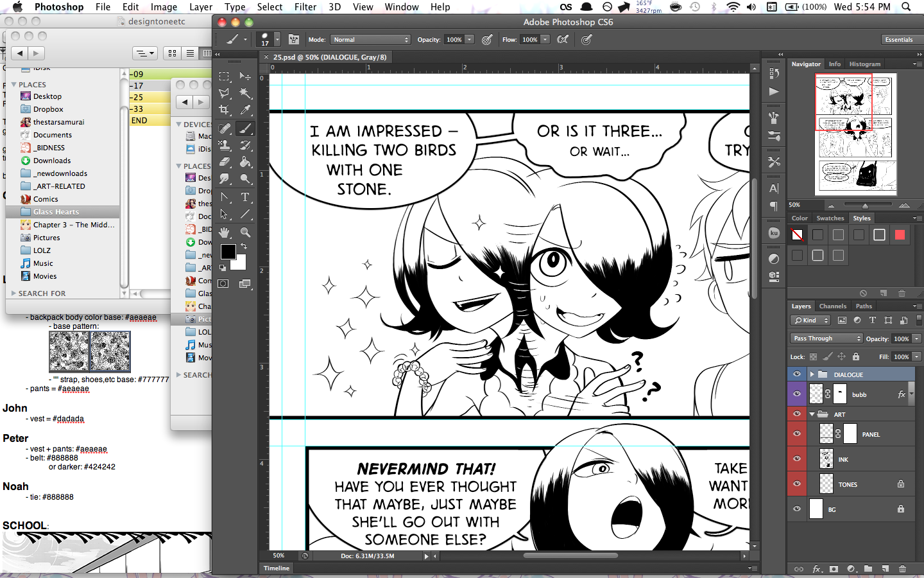Screen dimensions: 924x578
Task: Toggle Lock all in Layers panel
Action: click(x=855, y=356)
